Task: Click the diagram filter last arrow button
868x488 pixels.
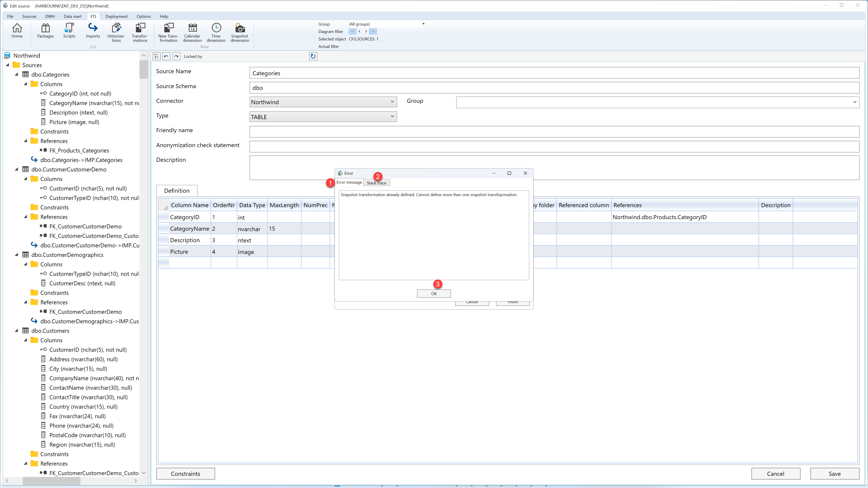Action: tap(373, 31)
